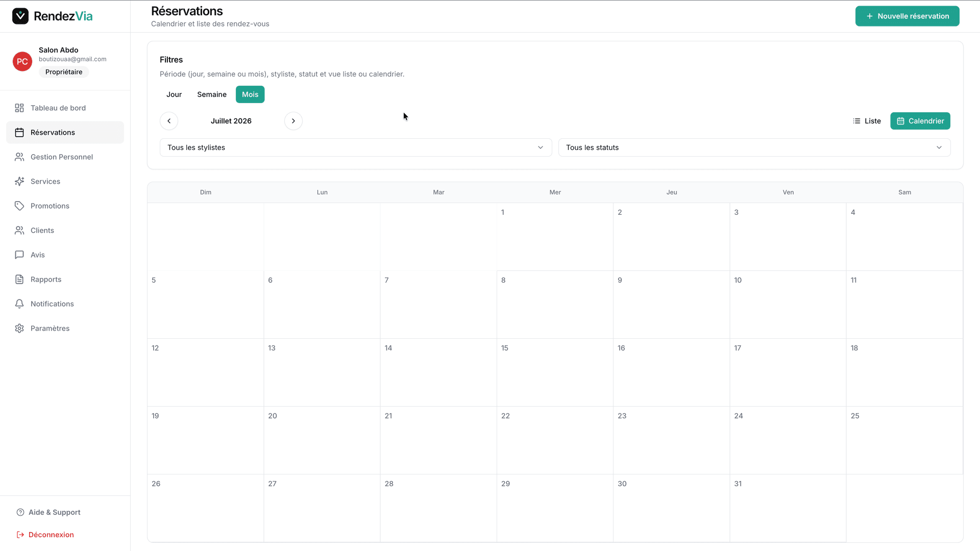
Task: Select July 1 calendar cell
Action: pyautogui.click(x=555, y=237)
